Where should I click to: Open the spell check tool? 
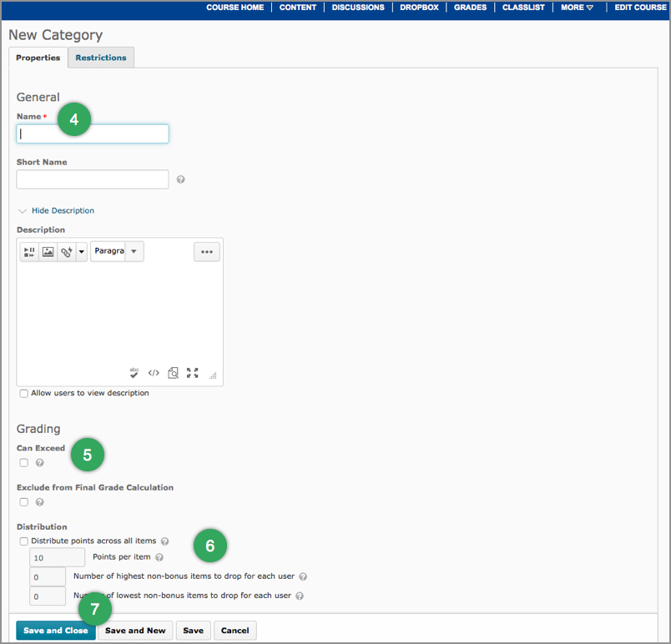[x=134, y=373]
